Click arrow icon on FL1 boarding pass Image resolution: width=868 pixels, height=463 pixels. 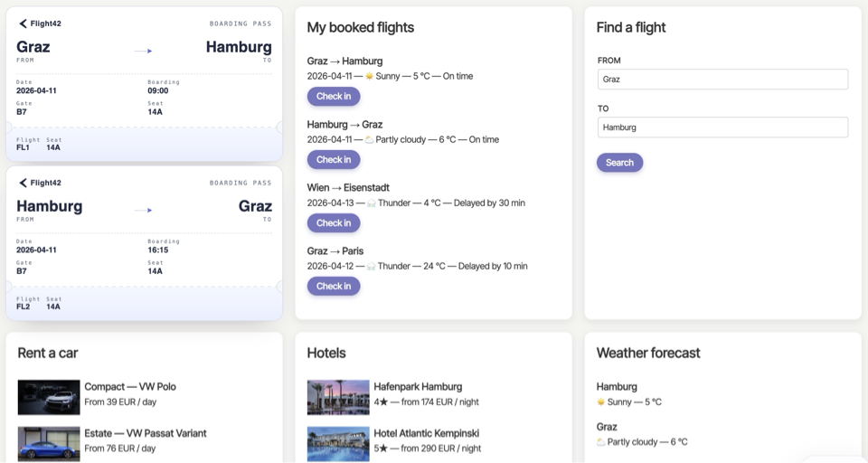144,51
